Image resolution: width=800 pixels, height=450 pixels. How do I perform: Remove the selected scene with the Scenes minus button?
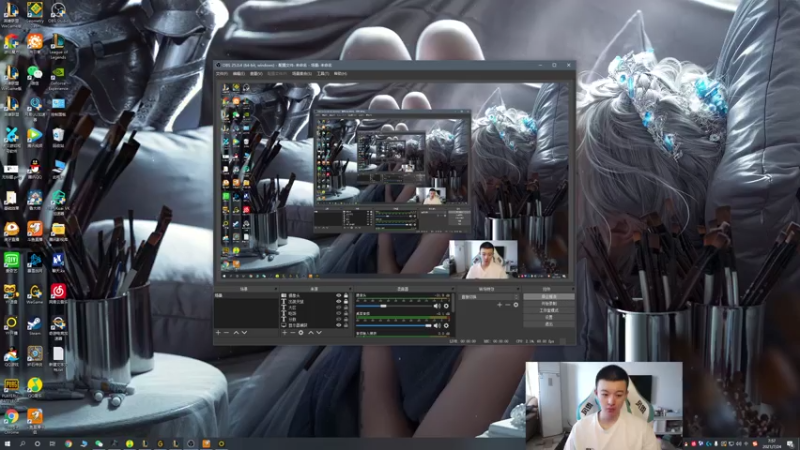click(x=227, y=333)
